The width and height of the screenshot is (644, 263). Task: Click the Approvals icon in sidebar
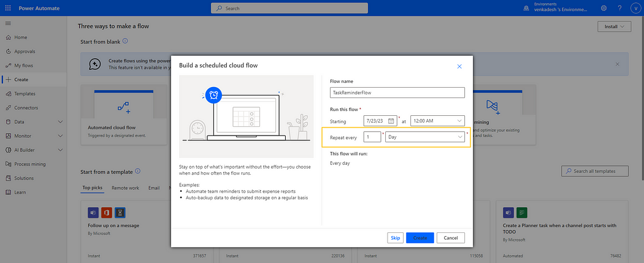(8, 51)
